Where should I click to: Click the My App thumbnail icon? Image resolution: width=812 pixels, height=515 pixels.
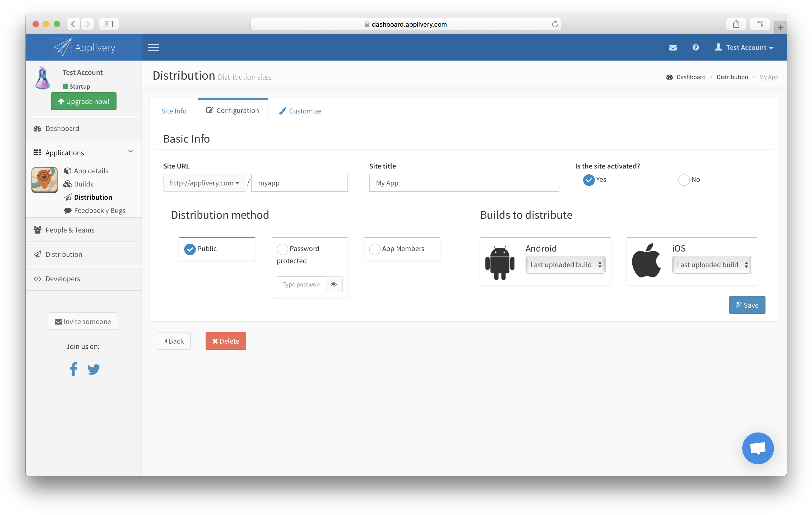[x=44, y=180]
